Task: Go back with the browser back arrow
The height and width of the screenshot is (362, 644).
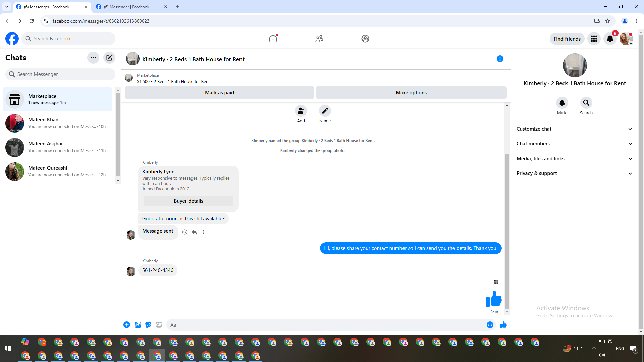Action: (7, 21)
